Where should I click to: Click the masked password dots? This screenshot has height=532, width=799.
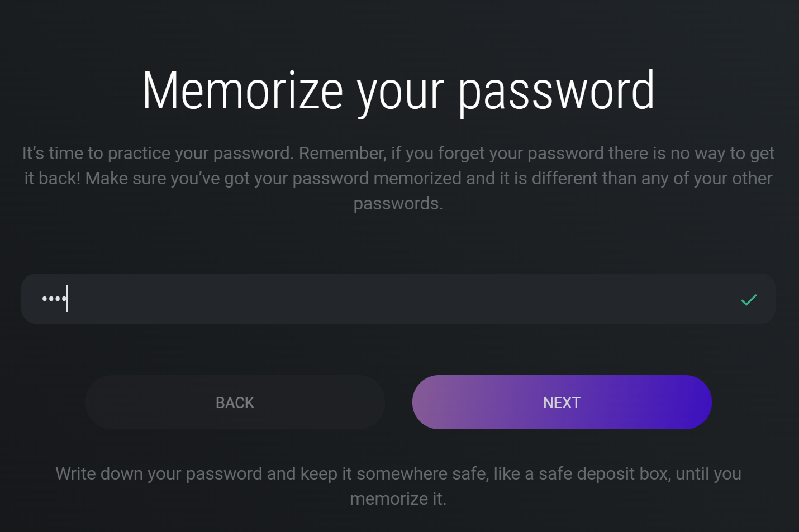pos(54,299)
